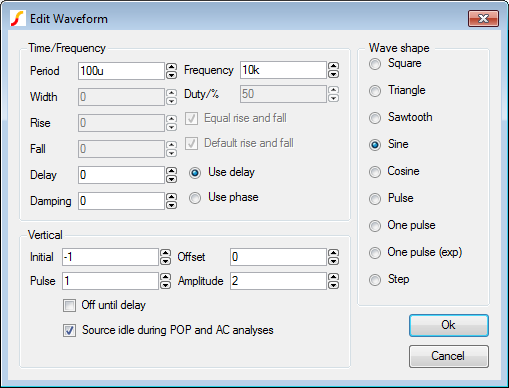Increase the Delay spinner up arrow
Screen dimensions: 509x388
(171, 171)
